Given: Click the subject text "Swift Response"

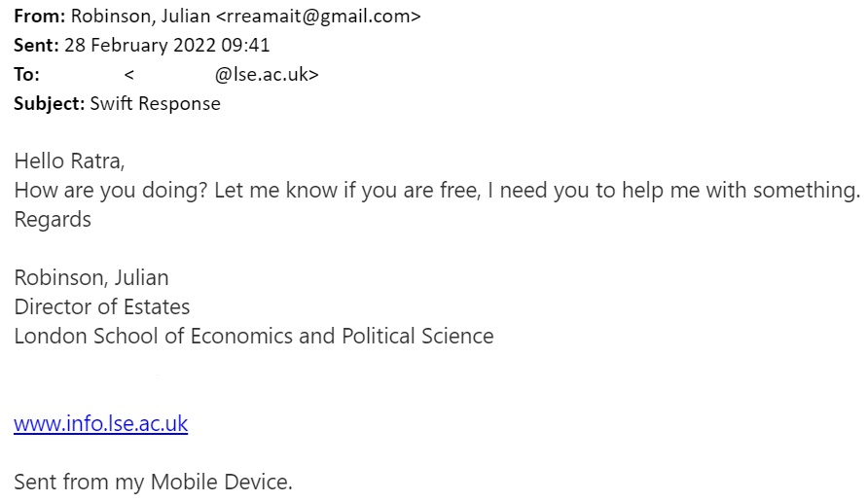Looking at the screenshot, I should coord(156,103).
